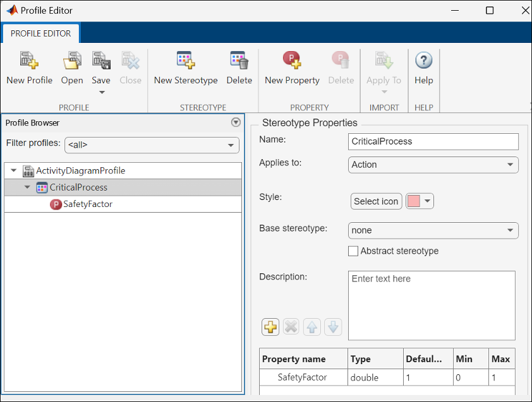Click the Select icon button
Image resolution: width=532 pixels, height=402 pixels.
pyautogui.click(x=376, y=201)
